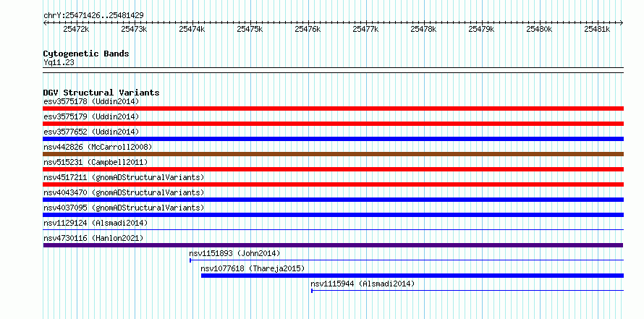The height and width of the screenshot is (319, 644).
Task: Open nsv515231 (Campbell2011) variant label
Action: coord(96,162)
